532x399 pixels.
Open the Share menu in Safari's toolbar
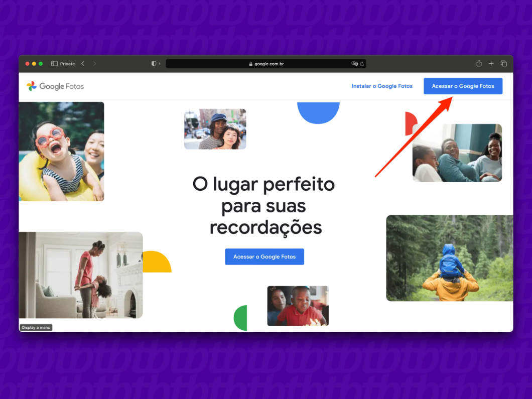click(479, 64)
